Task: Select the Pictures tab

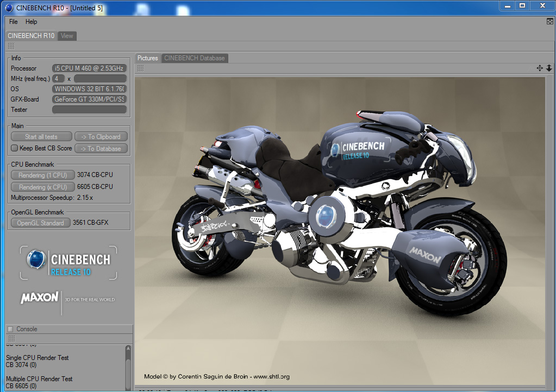Action: point(148,58)
